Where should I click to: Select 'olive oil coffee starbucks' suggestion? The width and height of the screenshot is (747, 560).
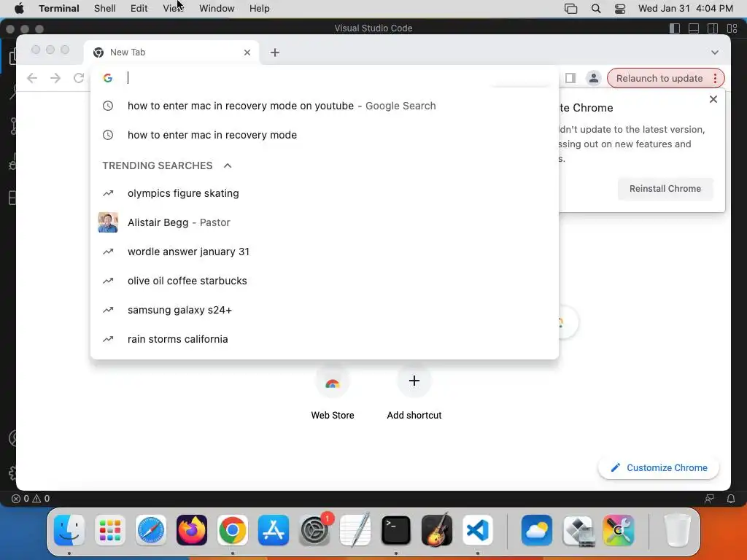point(325,281)
